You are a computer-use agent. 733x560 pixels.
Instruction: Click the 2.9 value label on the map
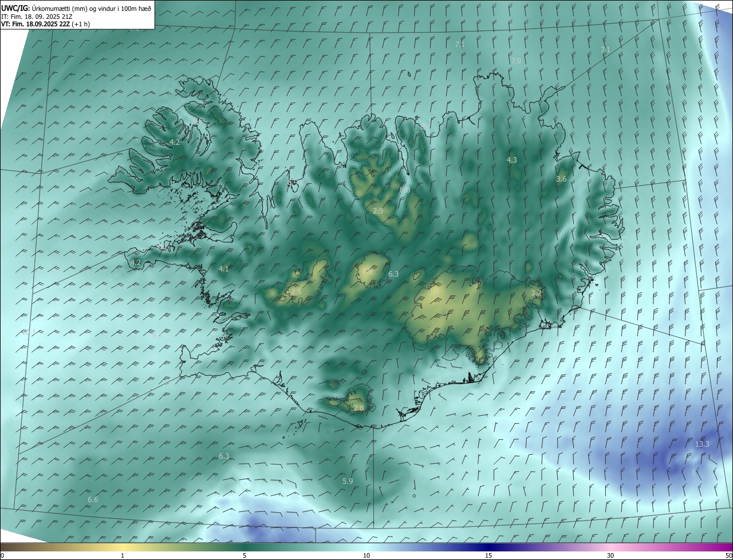tap(378, 211)
